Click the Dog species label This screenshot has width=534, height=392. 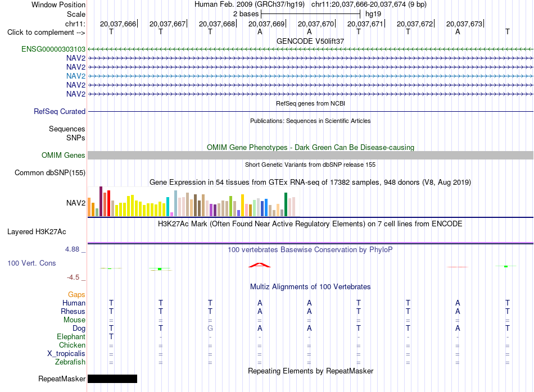[x=79, y=329]
